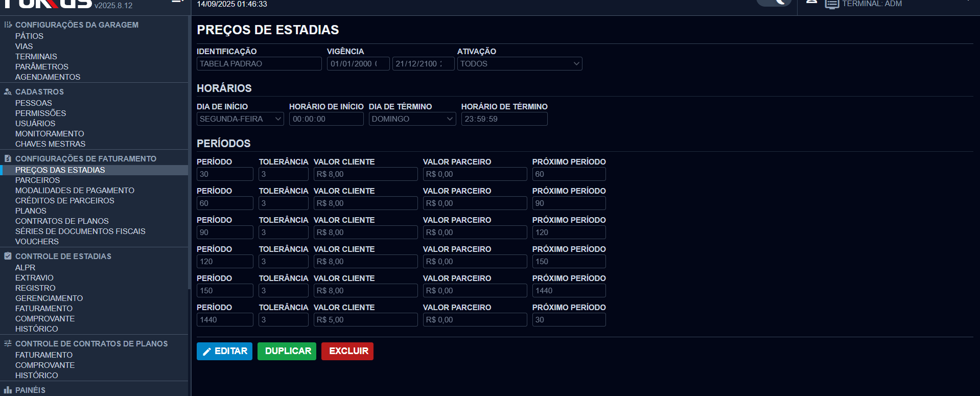Click the Configurações de Faturamento invoice icon
The height and width of the screenshot is (396, 980).
coord(8,159)
